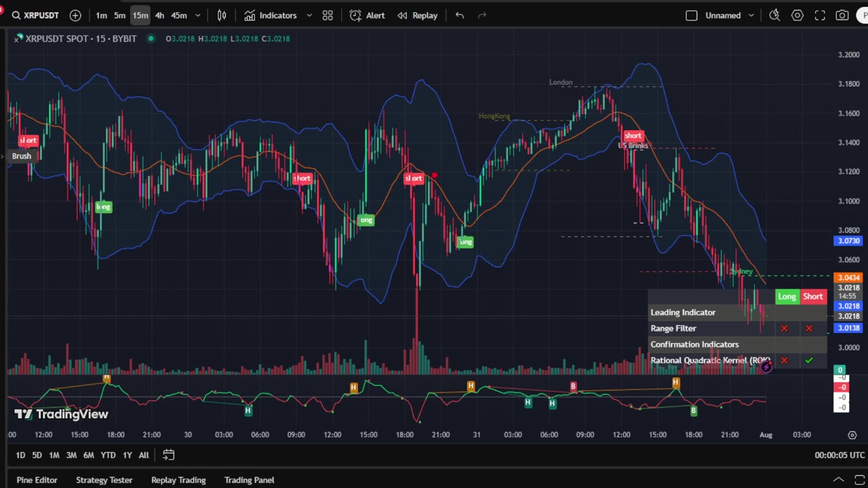Open the Unnamed layout name
Viewport: 868px width, 488px height.
pyautogui.click(x=723, y=15)
